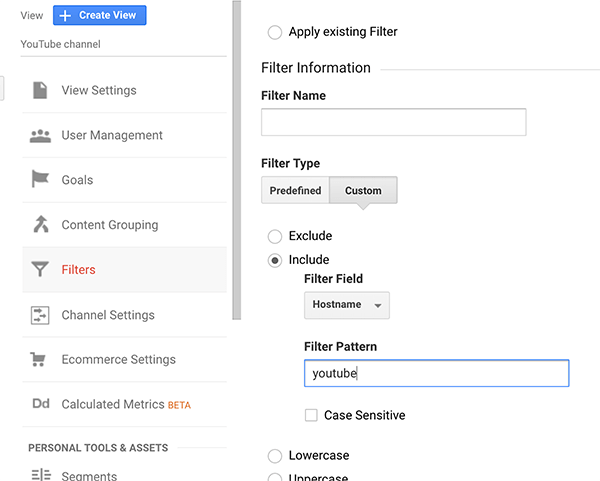
Task: Click the Calculated Metrics Dd icon
Action: tap(40, 405)
